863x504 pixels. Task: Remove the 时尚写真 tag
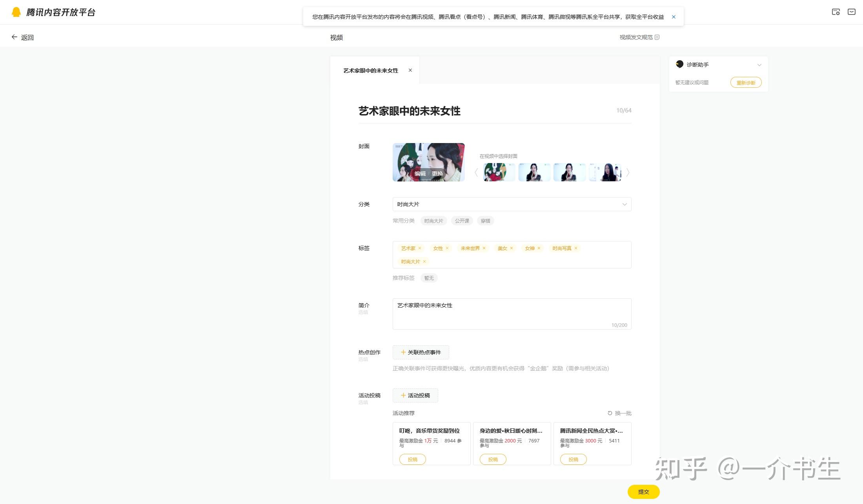[x=576, y=248]
